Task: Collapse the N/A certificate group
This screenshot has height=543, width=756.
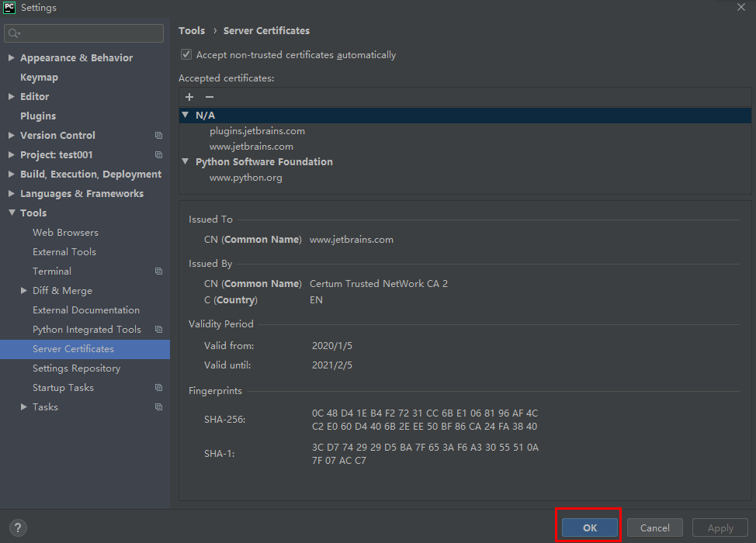Action: pos(186,115)
